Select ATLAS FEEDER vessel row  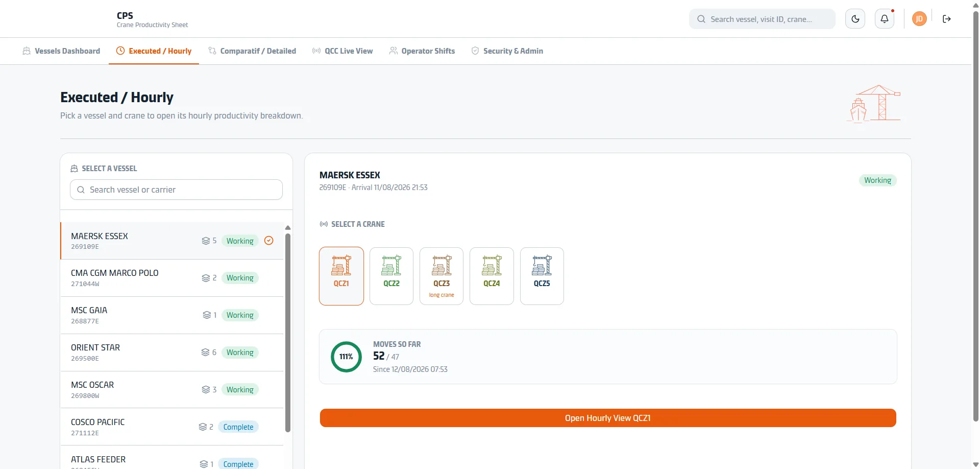point(172,458)
